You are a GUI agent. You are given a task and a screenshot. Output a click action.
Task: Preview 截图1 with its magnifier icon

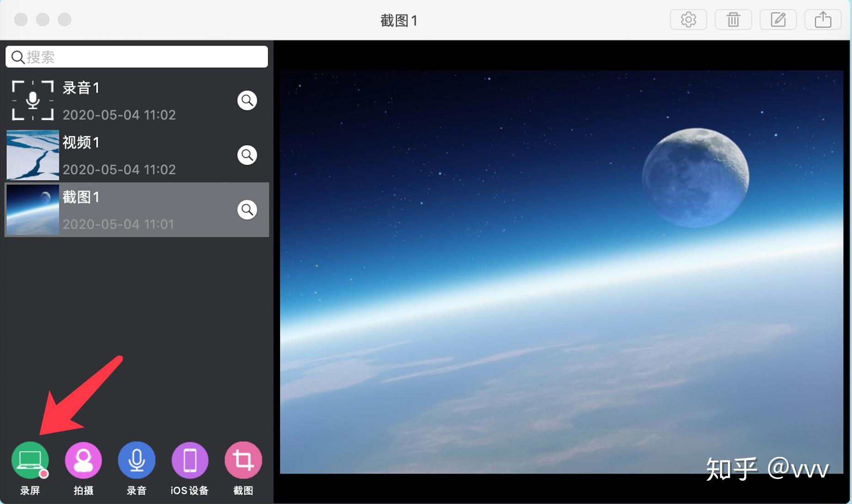[247, 209]
